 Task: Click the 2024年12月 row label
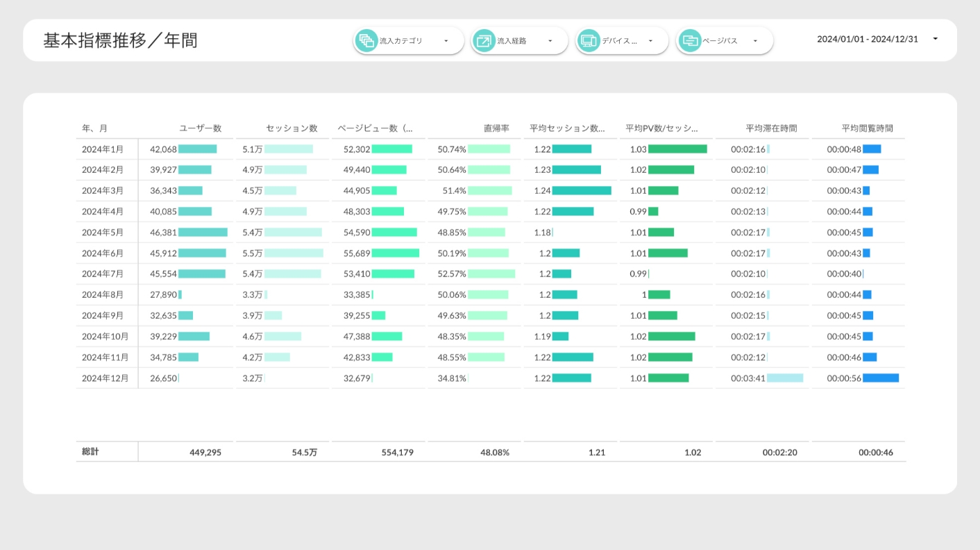click(x=105, y=378)
